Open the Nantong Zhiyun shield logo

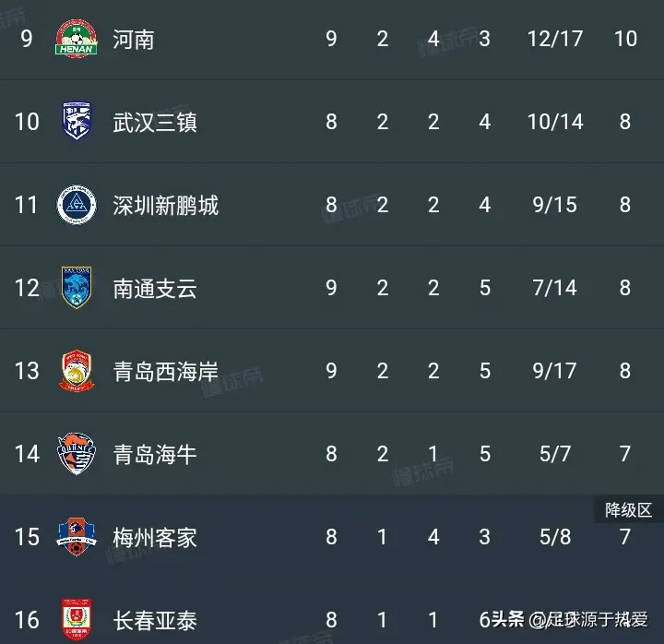coord(77,287)
